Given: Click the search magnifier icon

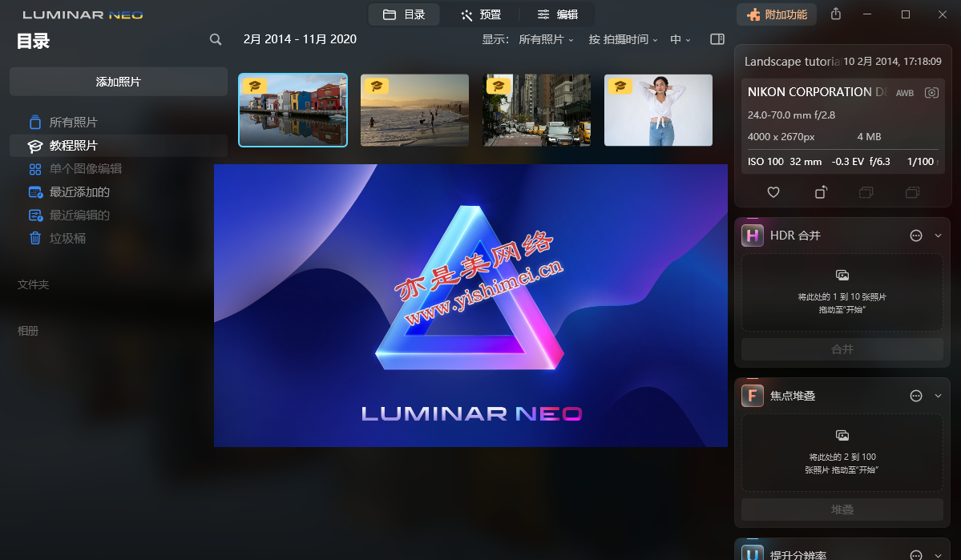Looking at the screenshot, I should tap(215, 39).
